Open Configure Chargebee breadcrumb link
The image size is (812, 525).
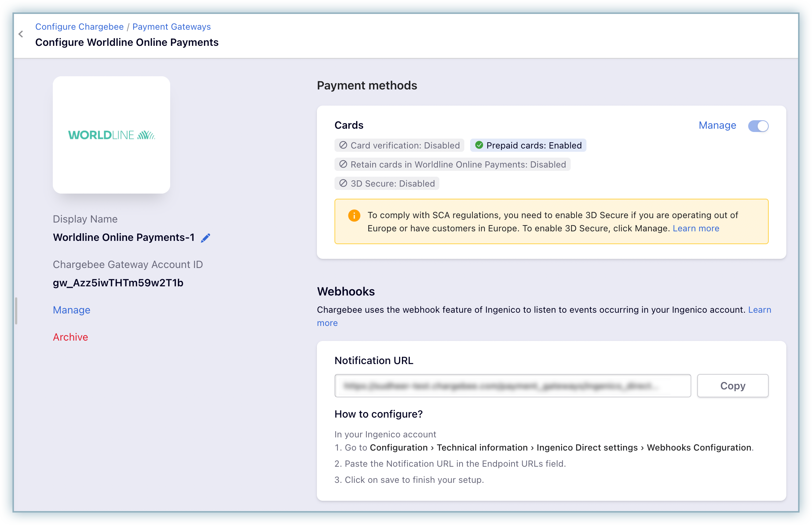click(x=80, y=27)
